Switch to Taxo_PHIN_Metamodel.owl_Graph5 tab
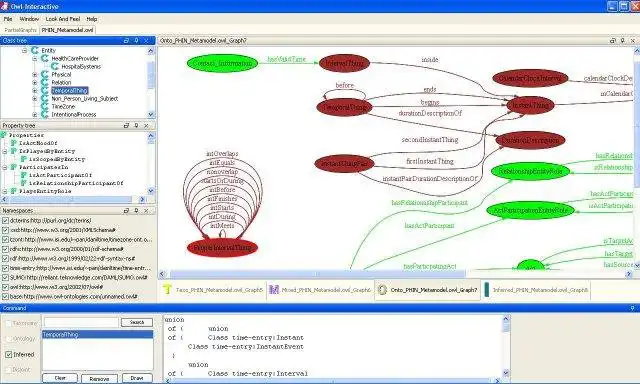Viewport: 640px width, 384px height. click(x=213, y=290)
